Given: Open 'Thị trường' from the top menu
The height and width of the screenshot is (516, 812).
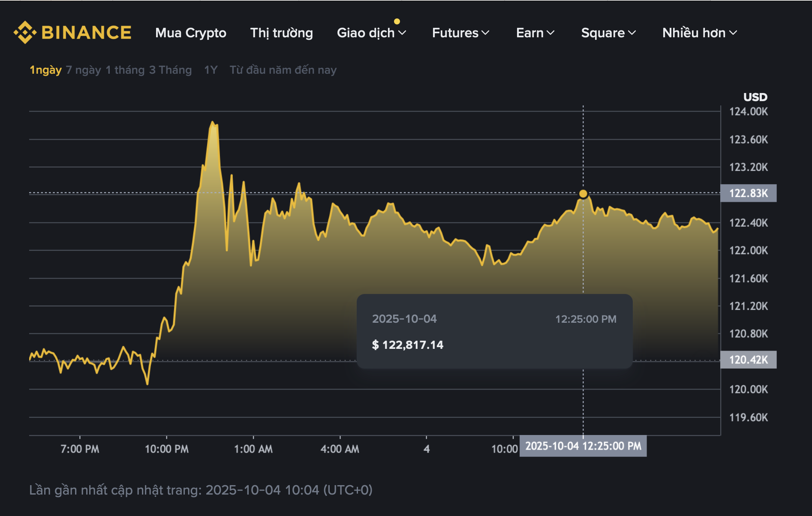Looking at the screenshot, I should click(x=281, y=33).
